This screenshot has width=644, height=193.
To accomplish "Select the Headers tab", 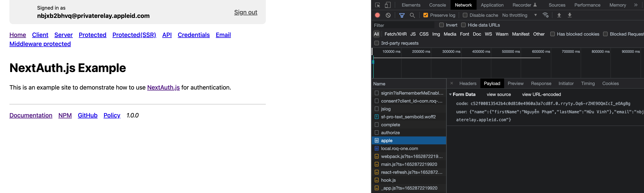I will (468, 83).
